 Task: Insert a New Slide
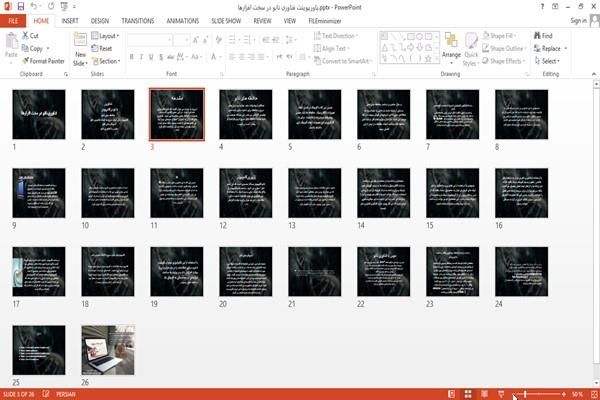click(80, 49)
